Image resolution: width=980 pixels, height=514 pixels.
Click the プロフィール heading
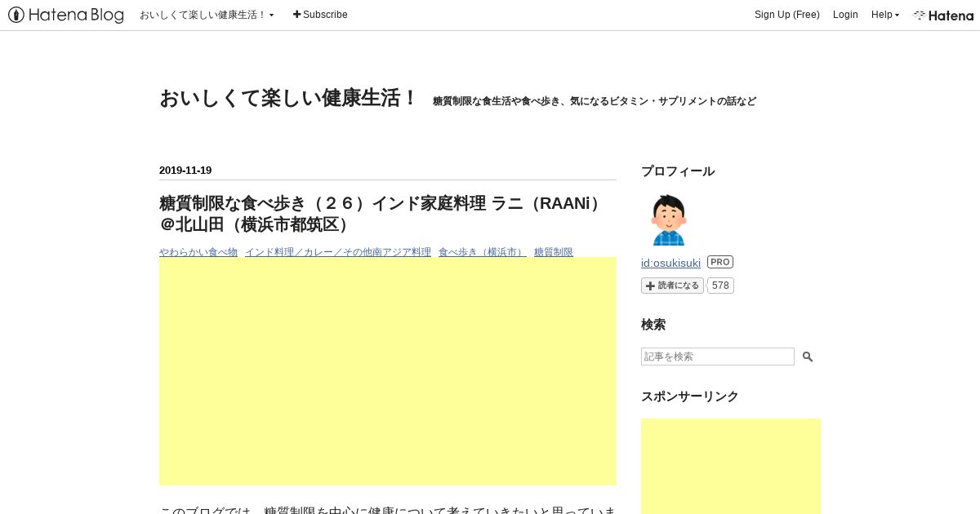click(678, 171)
